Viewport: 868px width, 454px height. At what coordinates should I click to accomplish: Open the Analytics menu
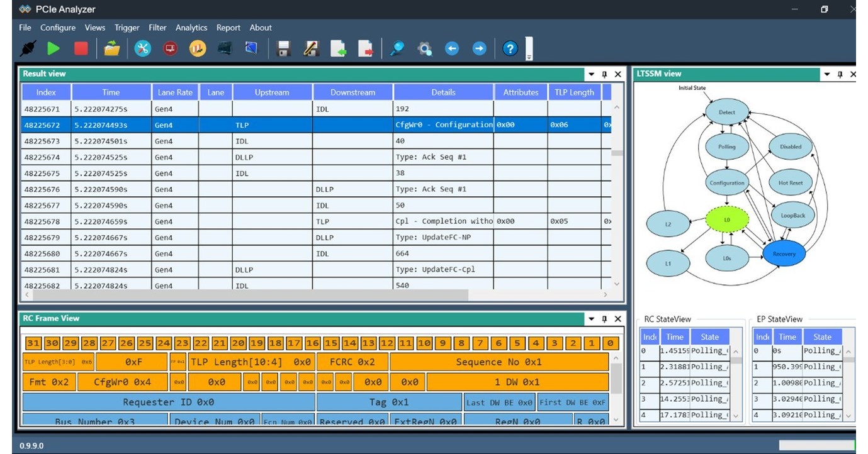pos(191,28)
